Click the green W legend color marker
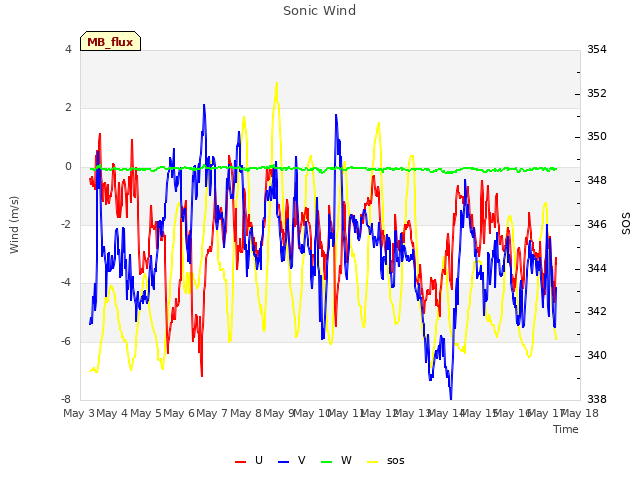The width and height of the screenshot is (640, 480). pos(327,462)
